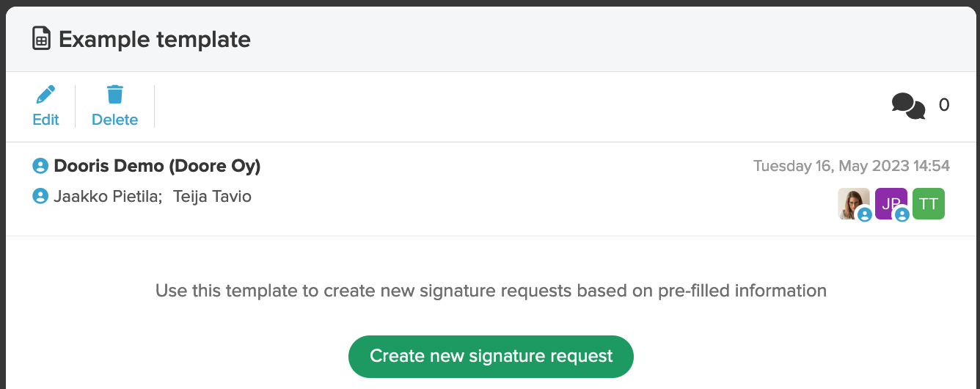Click the Jaakko Pietila name
Screen dimensions: 980x389
(x=108, y=196)
